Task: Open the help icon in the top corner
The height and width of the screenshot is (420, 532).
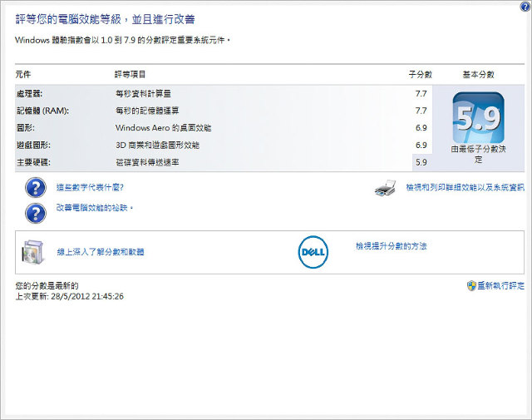Action: pyautogui.click(x=525, y=7)
